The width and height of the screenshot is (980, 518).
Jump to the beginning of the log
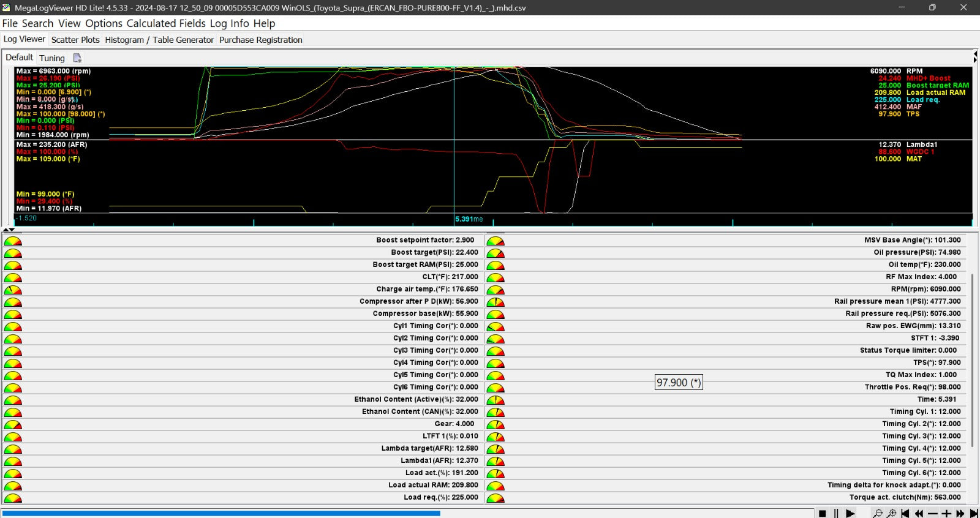click(905, 513)
